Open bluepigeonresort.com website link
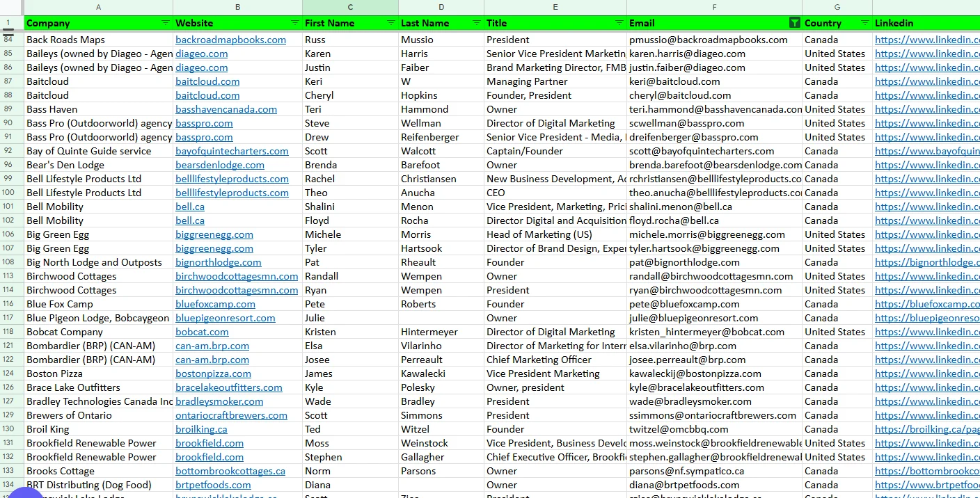The image size is (980, 498). click(x=226, y=318)
